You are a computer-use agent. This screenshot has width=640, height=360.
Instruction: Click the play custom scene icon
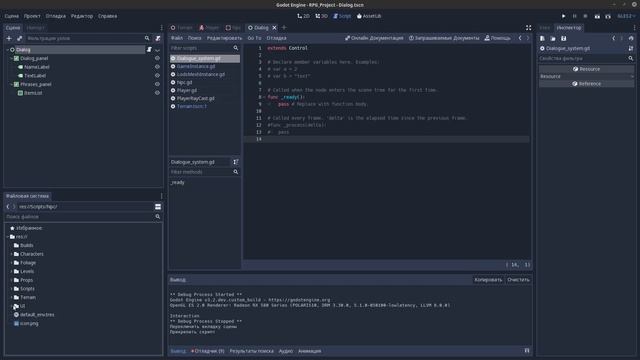(x=608, y=16)
